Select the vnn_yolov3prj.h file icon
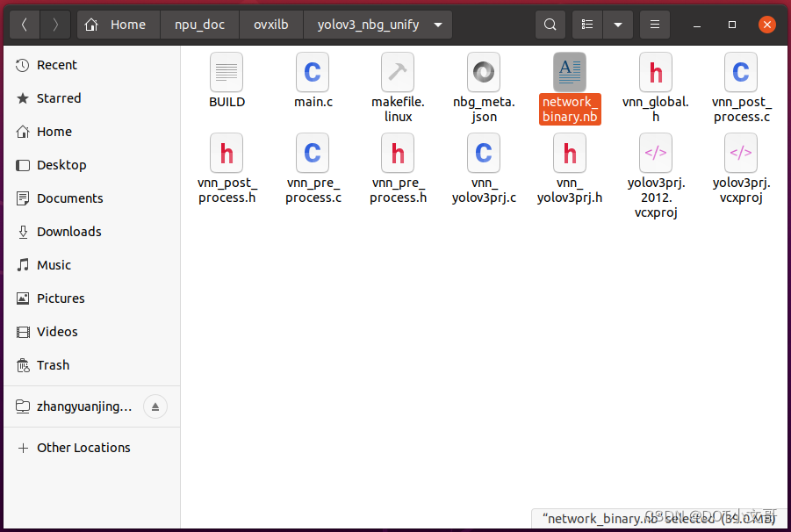The image size is (791, 532). 570,153
